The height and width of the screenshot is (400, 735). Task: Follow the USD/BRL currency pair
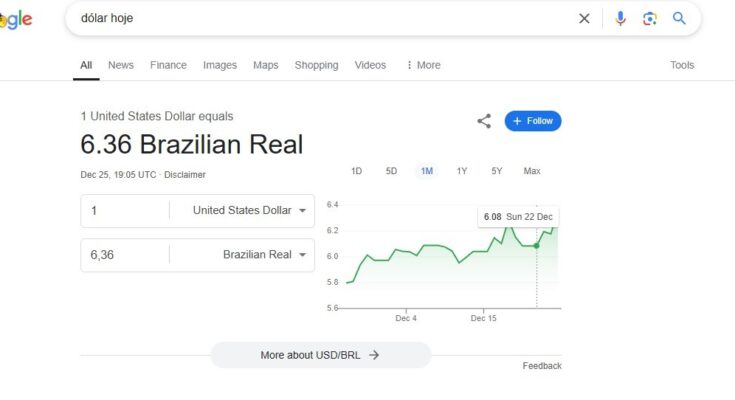pyautogui.click(x=533, y=121)
